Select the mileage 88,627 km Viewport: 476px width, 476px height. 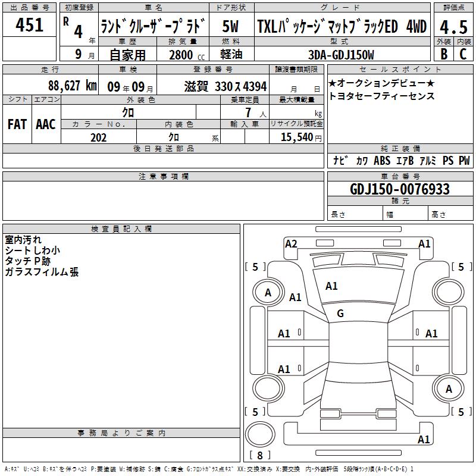(x=72, y=86)
